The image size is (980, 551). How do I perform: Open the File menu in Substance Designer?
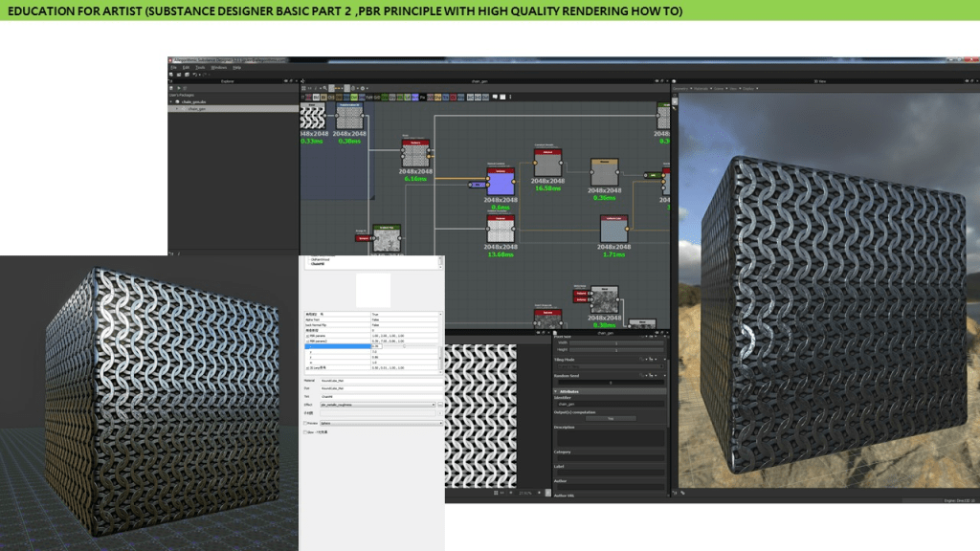(173, 67)
